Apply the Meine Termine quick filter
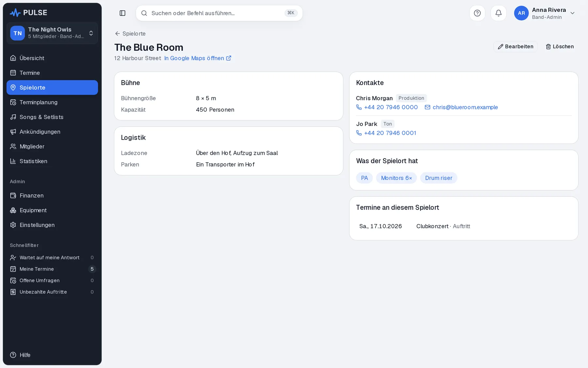This screenshot has height=368, width=588. (52, 269)
